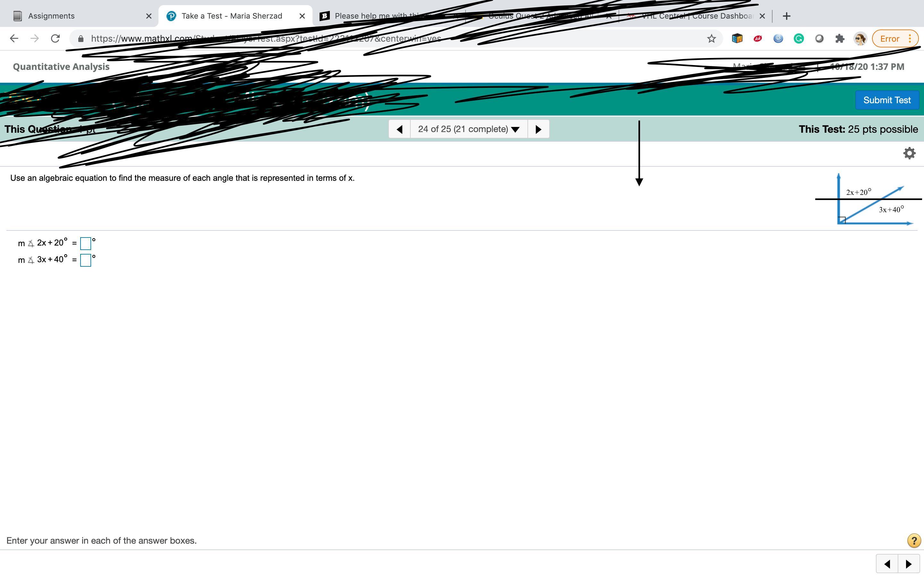The height and width of the screenshot is (577, 924).
Task: Enter answer in second angle input box
Action: coord(84,259)
